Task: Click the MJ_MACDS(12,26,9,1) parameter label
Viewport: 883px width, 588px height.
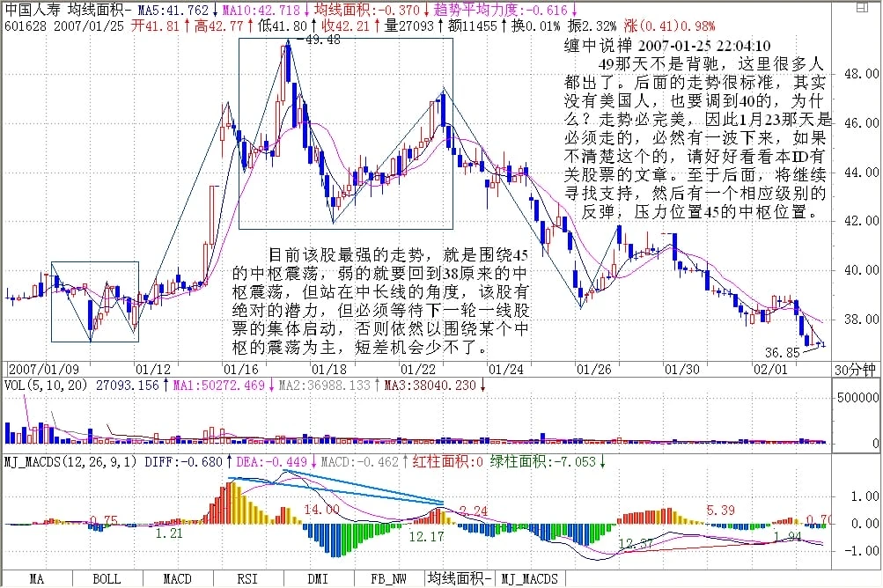Action: click(70, 459)
